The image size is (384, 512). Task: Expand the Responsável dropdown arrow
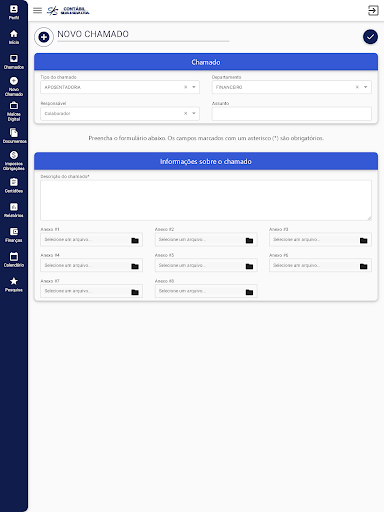(x=194, y=113)
